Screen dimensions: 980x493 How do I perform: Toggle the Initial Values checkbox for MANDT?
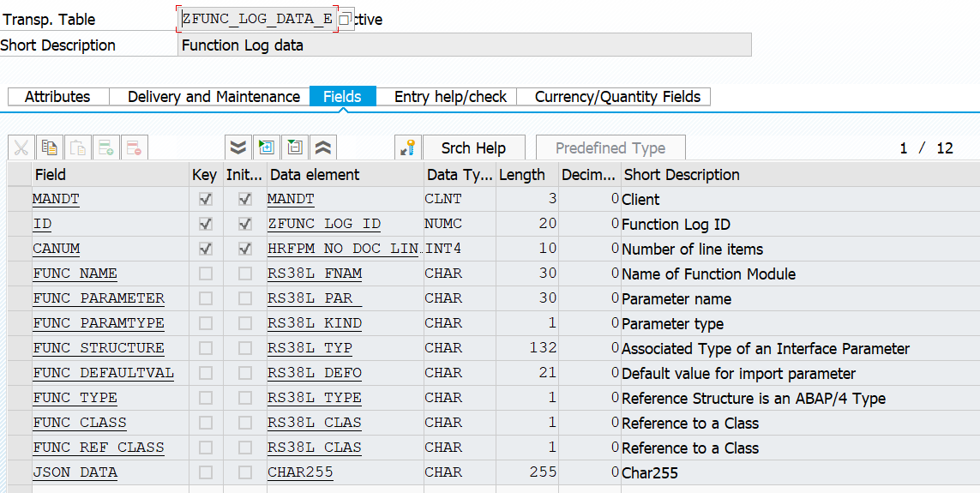coord(245,199)
